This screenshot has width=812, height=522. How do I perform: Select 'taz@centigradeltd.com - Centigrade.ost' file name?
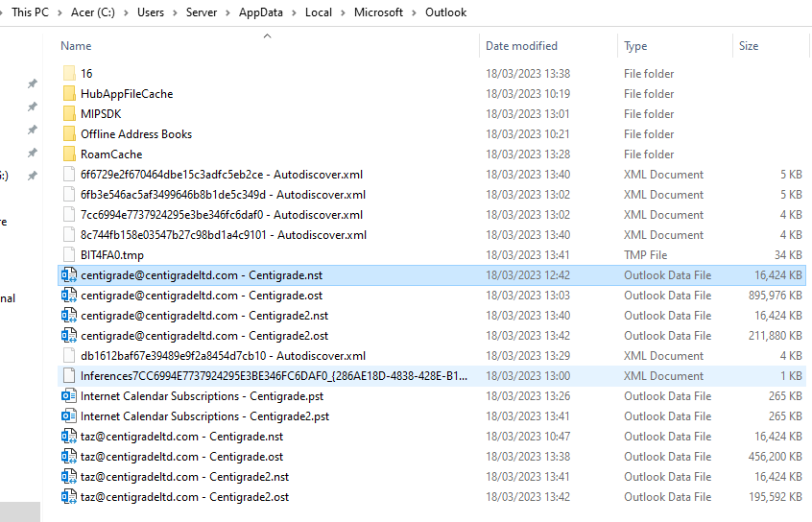pyautogui.click(x=181, y=458)
